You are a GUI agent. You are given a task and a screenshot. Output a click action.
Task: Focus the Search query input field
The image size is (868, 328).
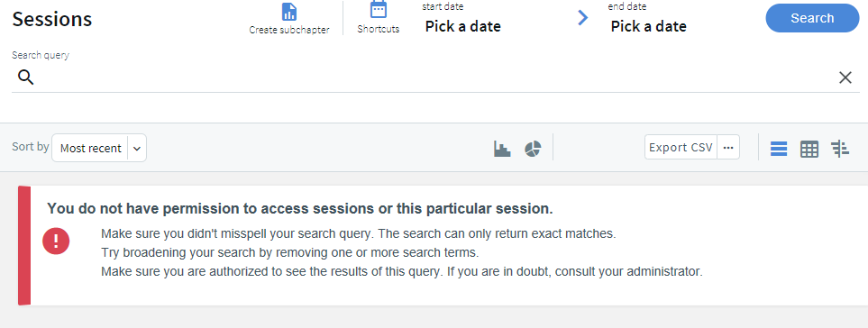pos(435,77)
